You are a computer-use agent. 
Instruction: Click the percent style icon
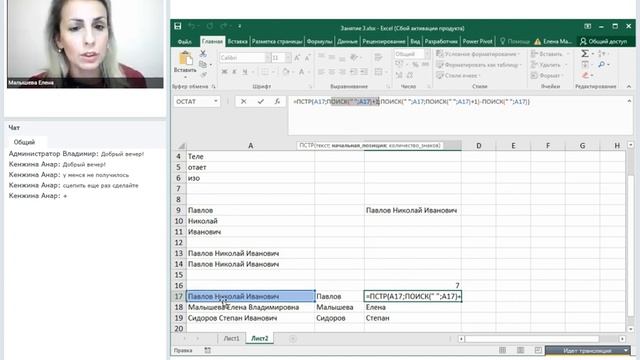pyautogui.click(x=415, y=64)
